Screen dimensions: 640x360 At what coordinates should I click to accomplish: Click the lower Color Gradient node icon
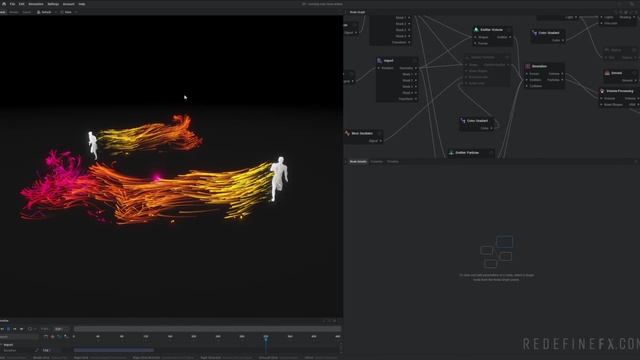point(462,121)
